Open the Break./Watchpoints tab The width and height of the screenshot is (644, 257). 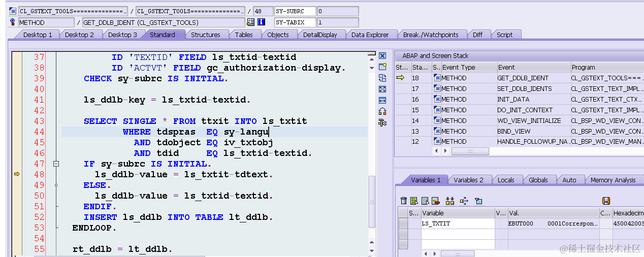pyautogui.click(x=431, y=35)
